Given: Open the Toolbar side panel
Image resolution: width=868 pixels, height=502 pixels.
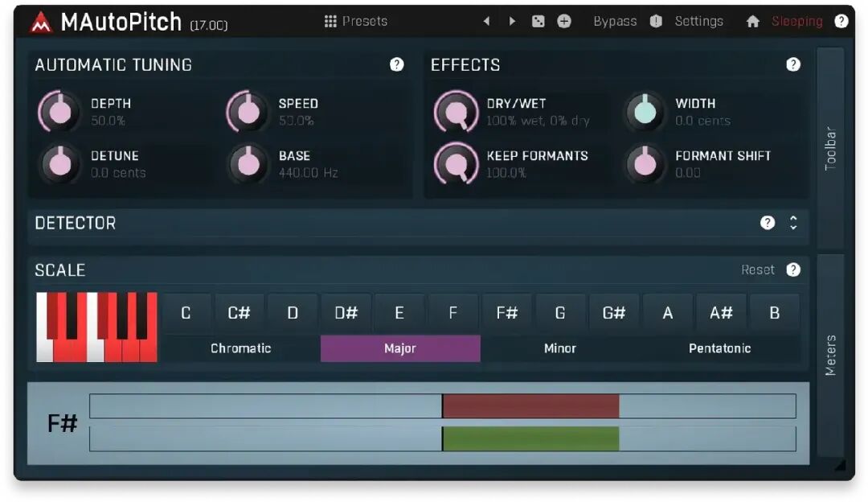Looking at the screenshot, I should tap(830, 148).
